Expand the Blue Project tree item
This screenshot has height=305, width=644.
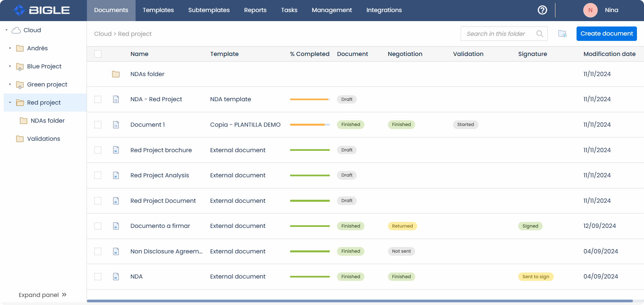[10, 66]
